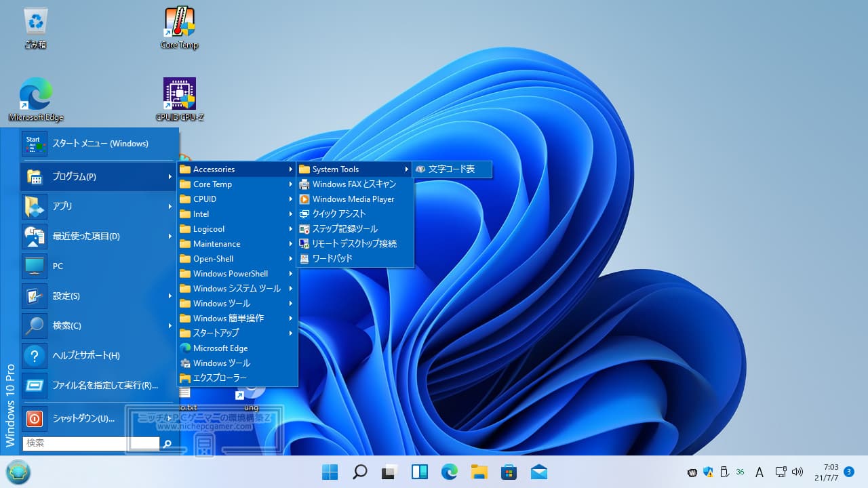Open Mail app from the taskbar
The width and height of the screenshot is (868, 488).
[x=538, y=472]
